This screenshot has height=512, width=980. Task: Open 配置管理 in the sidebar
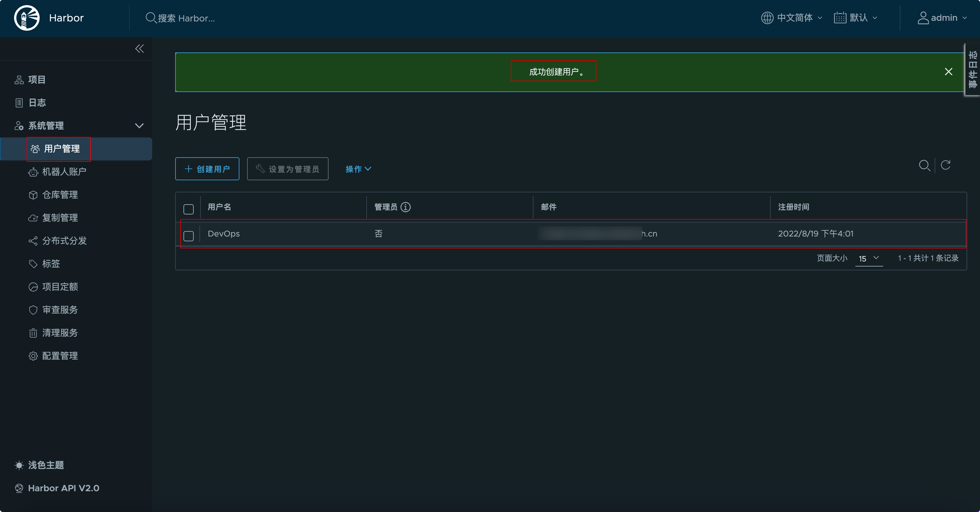click(60, 356)
